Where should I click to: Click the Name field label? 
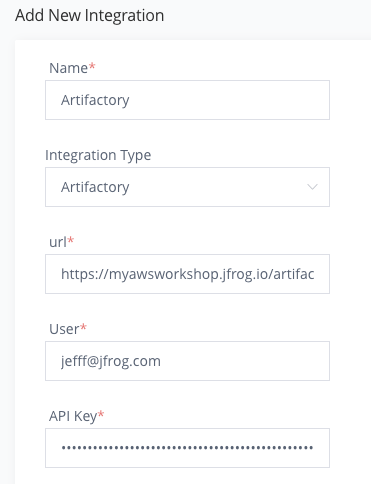click(68, 68)
